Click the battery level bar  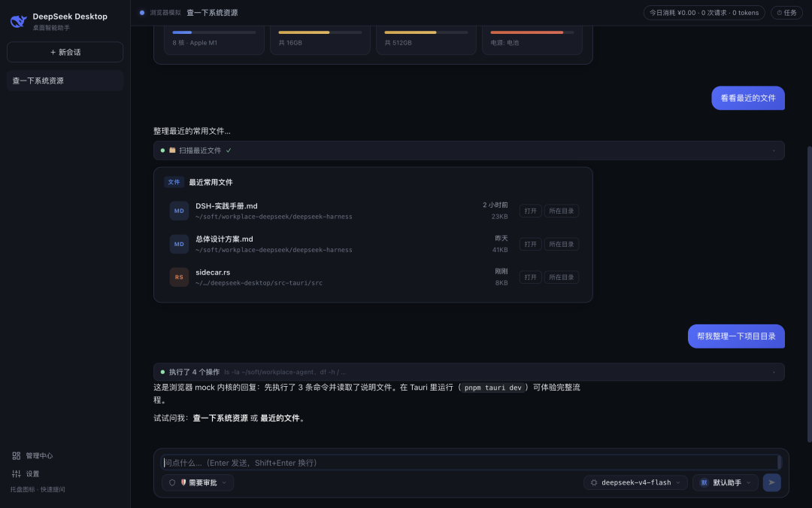[x=532, y=32]
